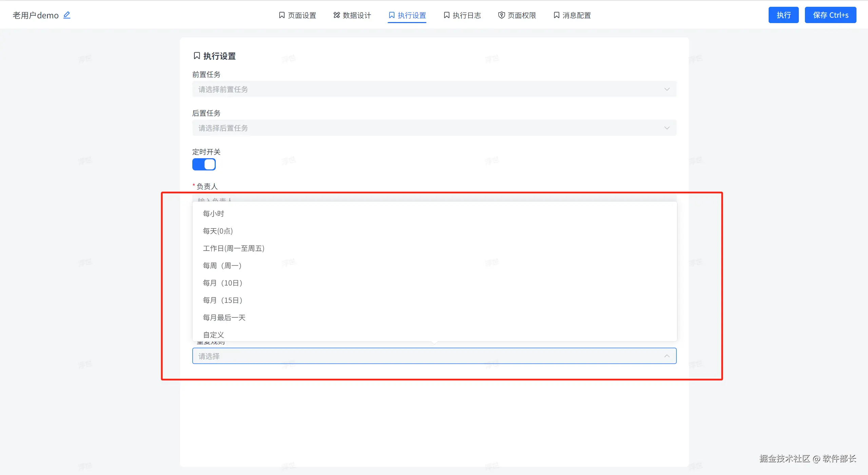Click the 保存 Ctrl+s button

pyautogui.click(x=830, y=15)
